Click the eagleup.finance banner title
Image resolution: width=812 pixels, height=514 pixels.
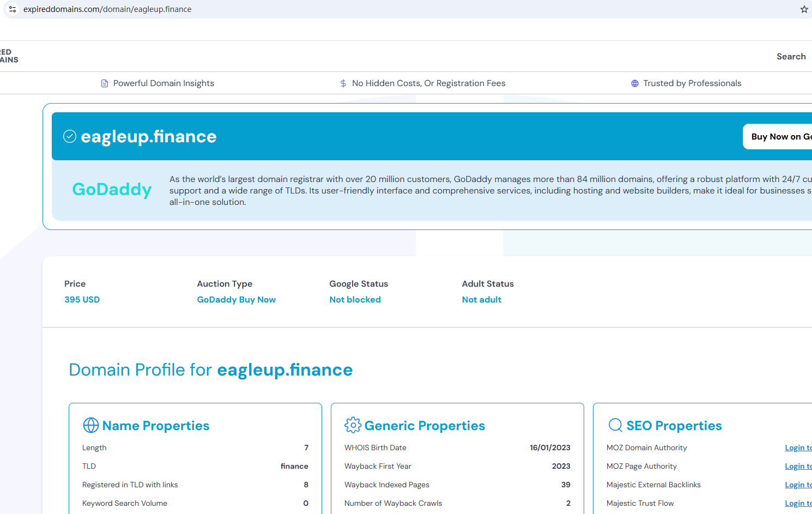click(149, 136)
